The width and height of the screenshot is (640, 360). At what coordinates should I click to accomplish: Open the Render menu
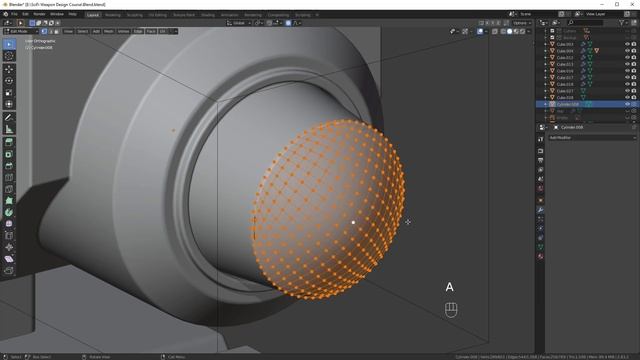39,14
